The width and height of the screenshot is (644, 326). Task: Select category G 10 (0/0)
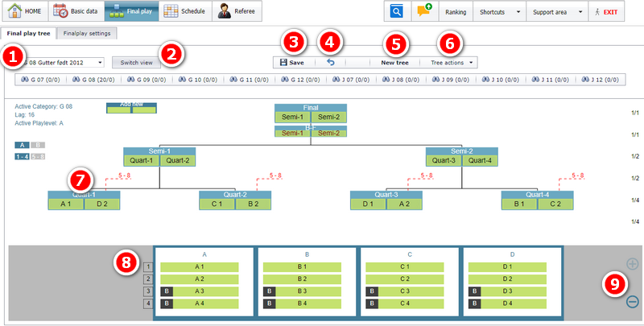(x=198, y=79)
